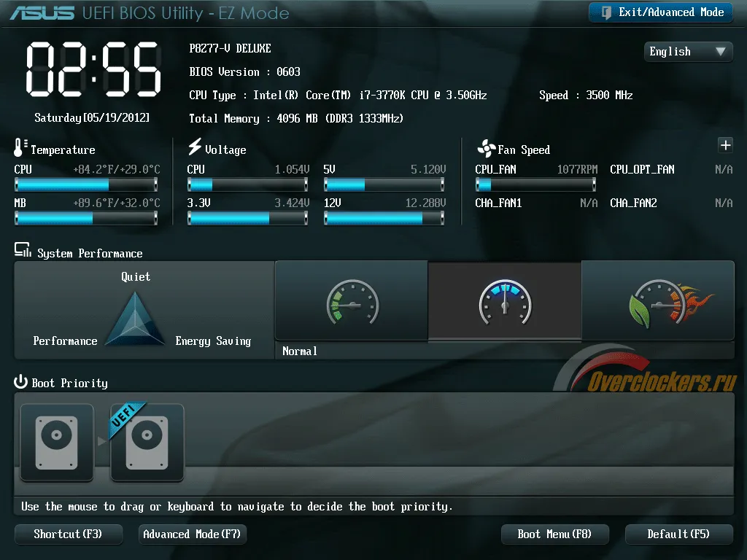
Task: Open the English language dropdown
Action: pos(688,52)
